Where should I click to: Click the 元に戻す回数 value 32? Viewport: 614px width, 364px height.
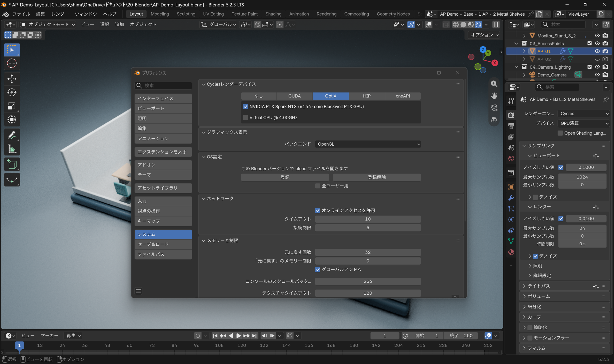pos(368,252)
